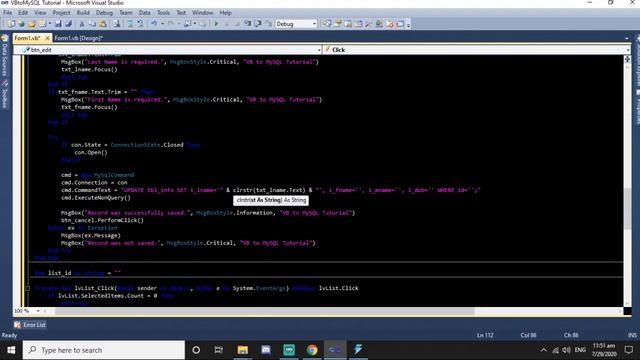Start debugging with the green play icon
Image resolution: width=640 pixels, height=360 pixels.
click(216, 24)
